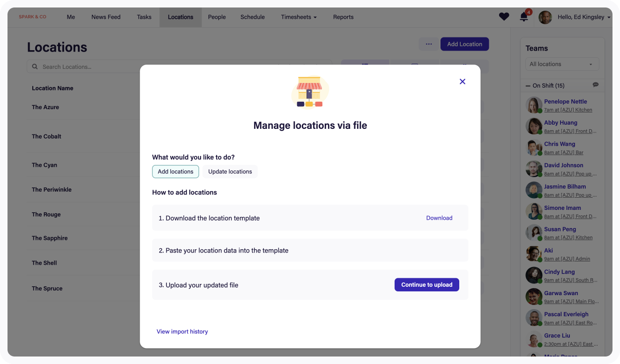This screenshot has height=364, width=620.
Task: Open the ellipsis options menu beside Add Location
Action: pyautogui.click(x=428, y=44)
